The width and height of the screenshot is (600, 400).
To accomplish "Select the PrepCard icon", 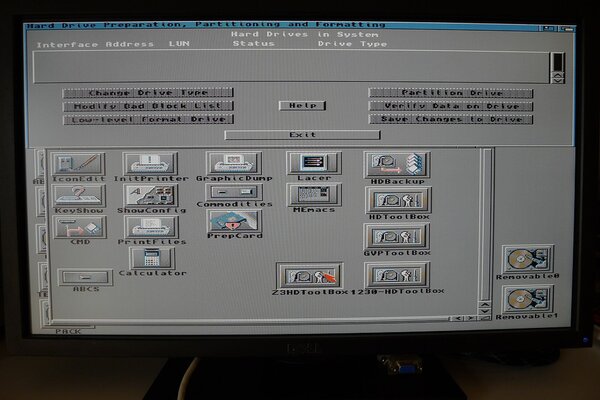I will [x=234, y=221].
